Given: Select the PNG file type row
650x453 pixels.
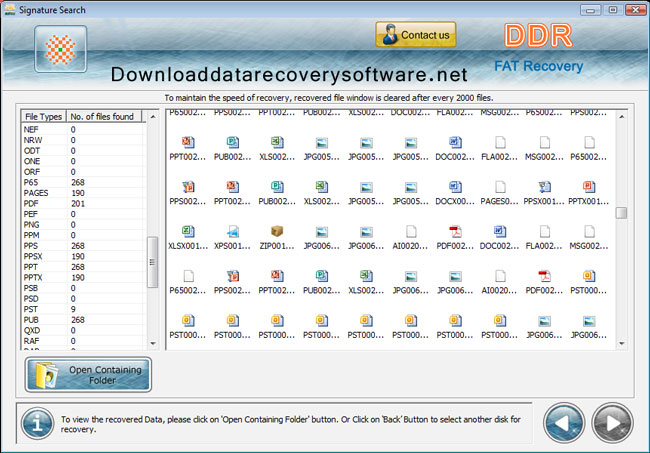Looking at the screenshot, I should (83, 225).
